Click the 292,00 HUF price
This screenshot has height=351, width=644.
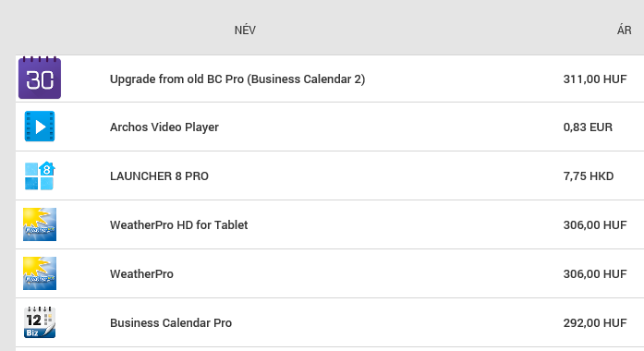(595, 323)
